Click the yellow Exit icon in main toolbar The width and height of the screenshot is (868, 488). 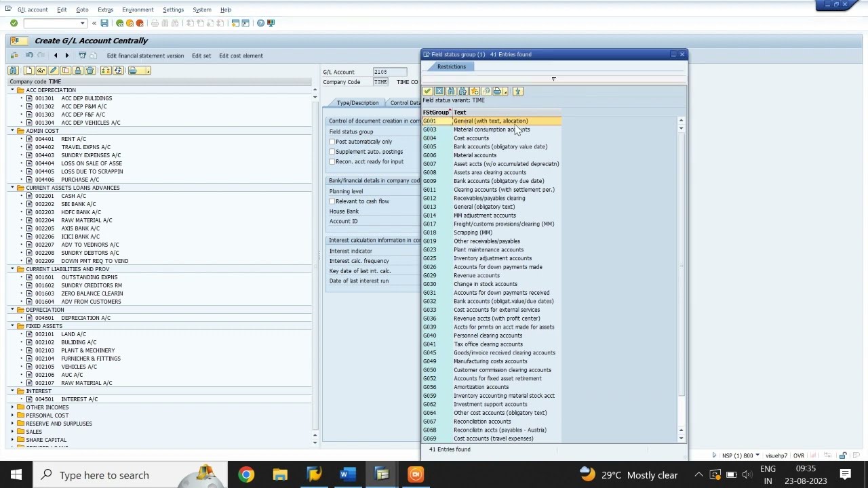(130, 23)
